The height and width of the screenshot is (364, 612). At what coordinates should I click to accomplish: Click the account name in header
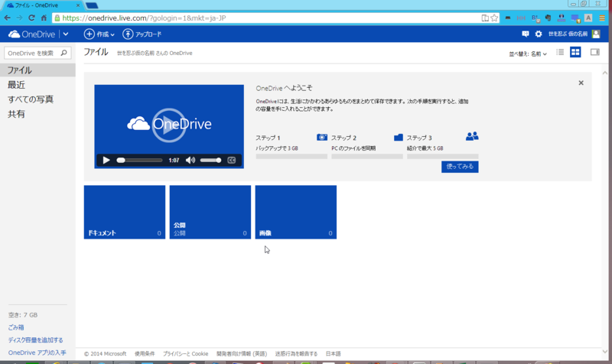(568, 34)
